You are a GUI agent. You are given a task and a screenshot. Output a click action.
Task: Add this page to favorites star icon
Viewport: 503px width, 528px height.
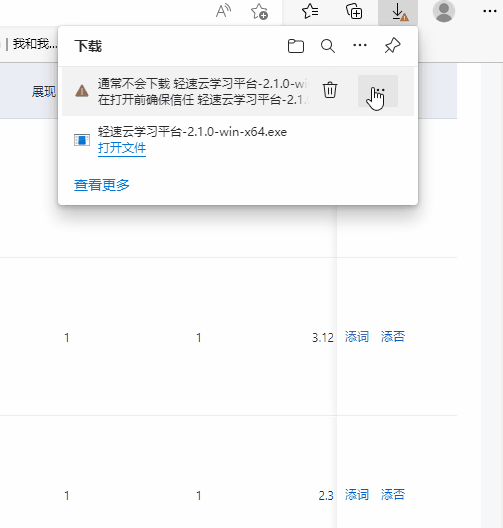(x=259, y=12)
